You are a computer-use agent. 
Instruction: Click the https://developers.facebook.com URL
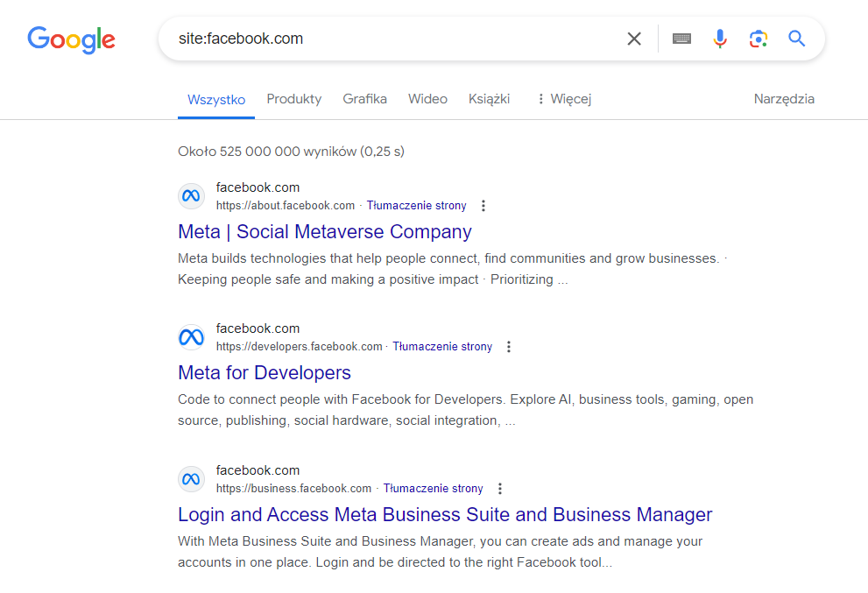(x=299, y=347)
